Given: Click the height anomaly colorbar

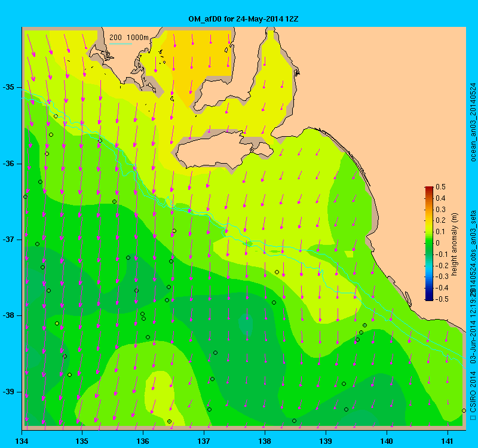Looking at the screenshot, I should click(429, 243).
